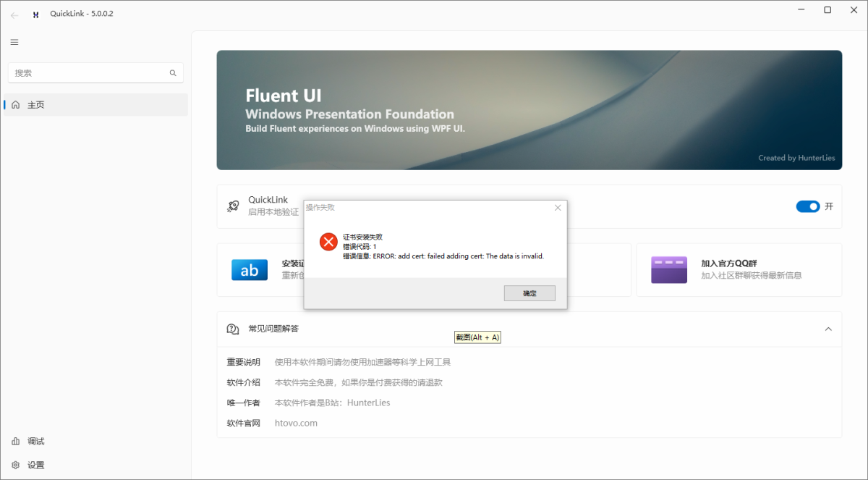Click the 启用本地验证 subtitle text
Viewport: 868px width, 480px height.
[x=273, y=212]
